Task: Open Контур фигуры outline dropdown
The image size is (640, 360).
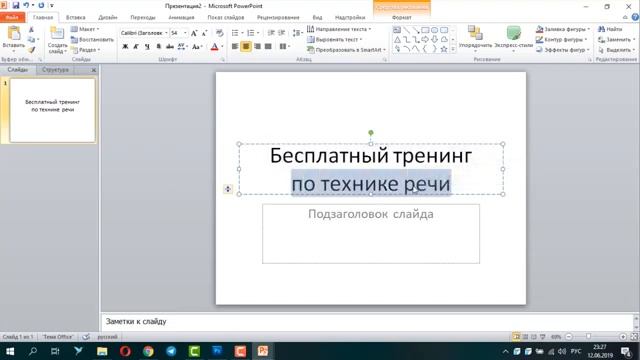Action: [561, 40]
